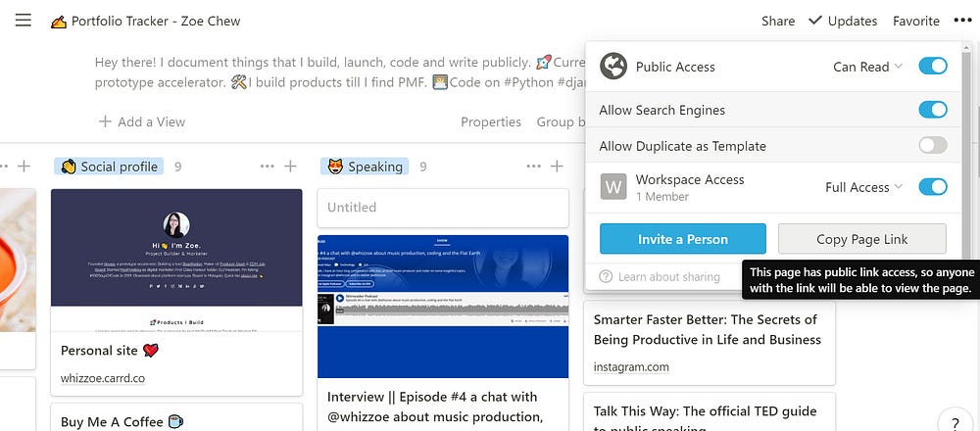The image size is (980, 431).
Task: Click the Social profile count 9
Action: (178, 167)
